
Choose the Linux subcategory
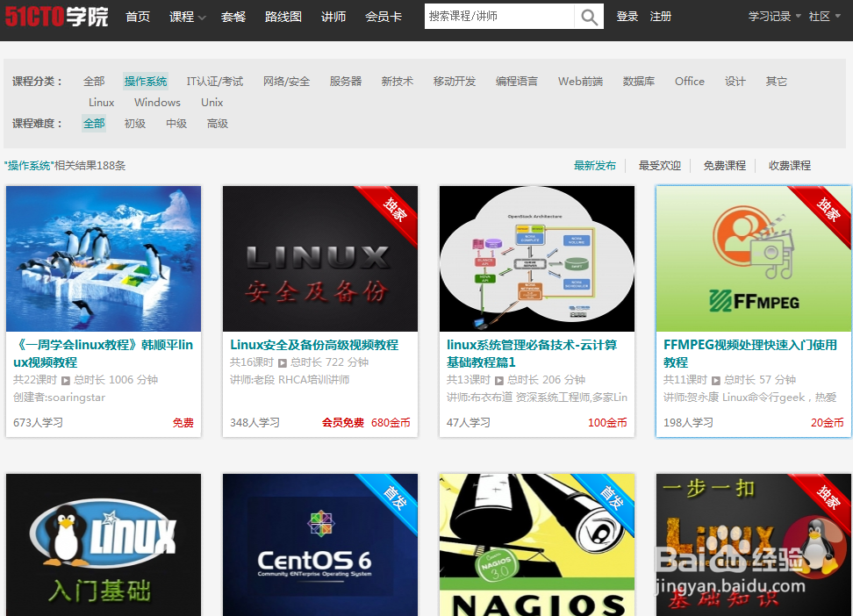pyautogui.click(x=101, y=103)
